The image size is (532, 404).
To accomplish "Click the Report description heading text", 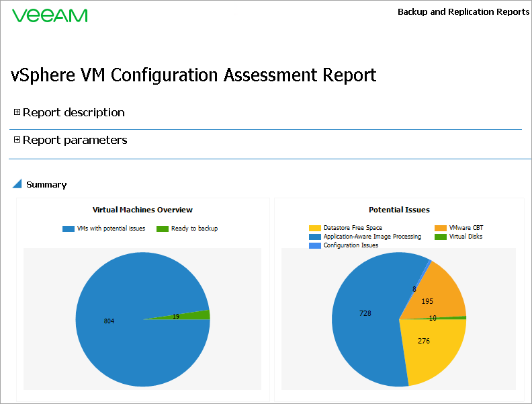I will (x=74, y=112).
